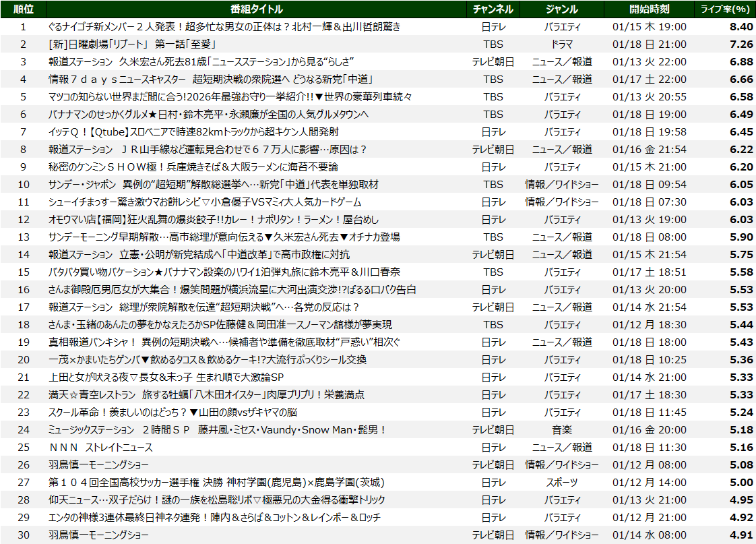Select the ミュージックステーション 2時間SP title
The image size is (756, 544).
click(x=217, y=429)
